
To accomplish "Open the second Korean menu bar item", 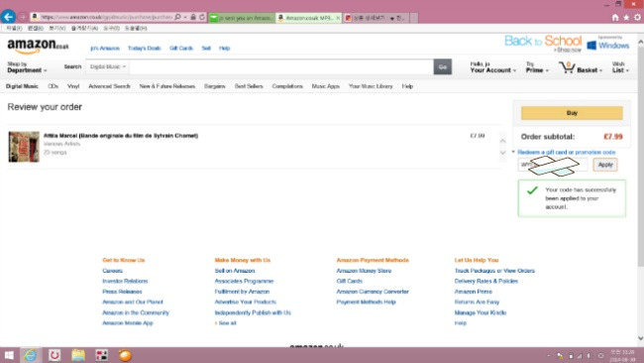I will (x=36, y=29).
